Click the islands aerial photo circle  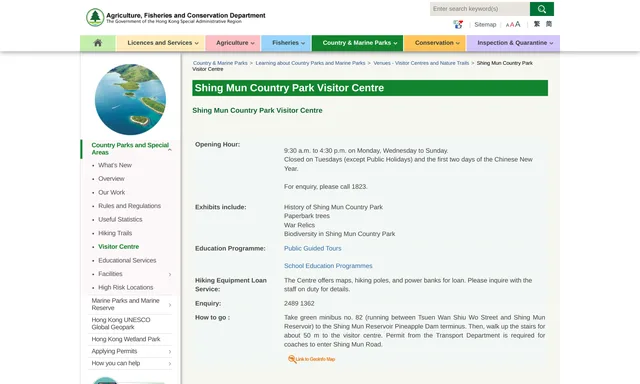pyautogui.click(x=130, y=99)
